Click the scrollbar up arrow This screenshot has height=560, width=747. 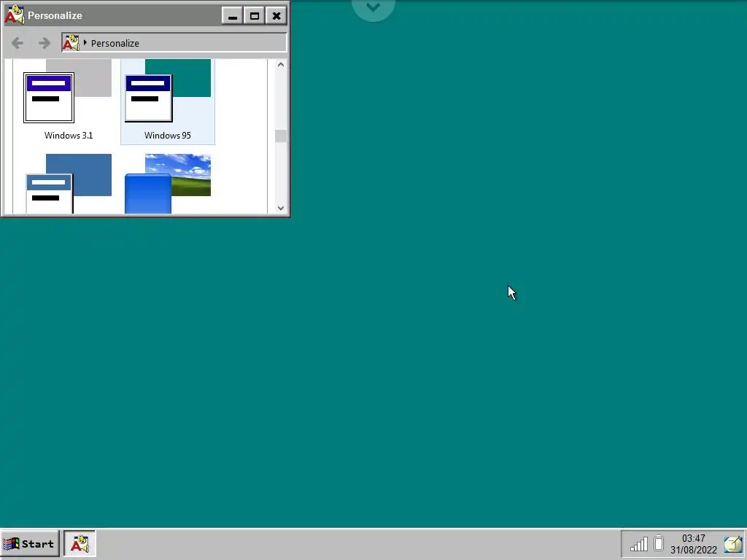281,65
